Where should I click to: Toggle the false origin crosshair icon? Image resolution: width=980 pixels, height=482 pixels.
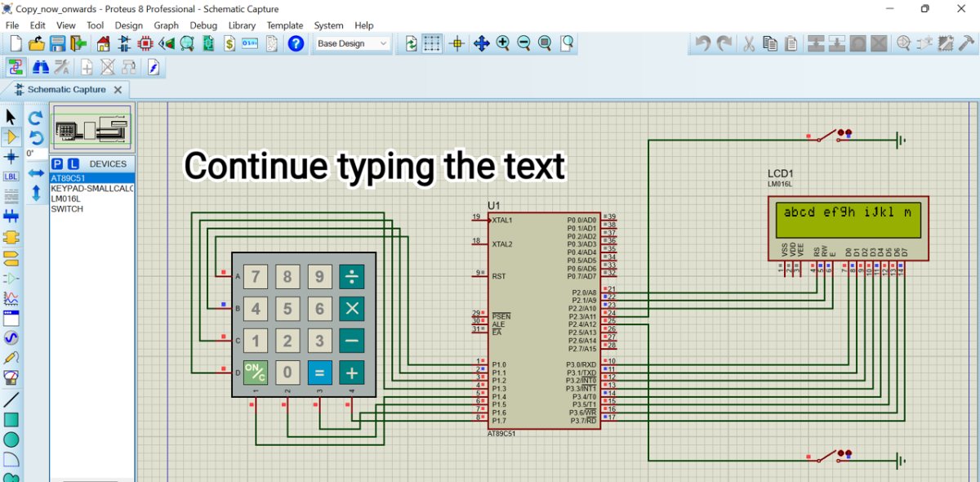pos(457,43)
